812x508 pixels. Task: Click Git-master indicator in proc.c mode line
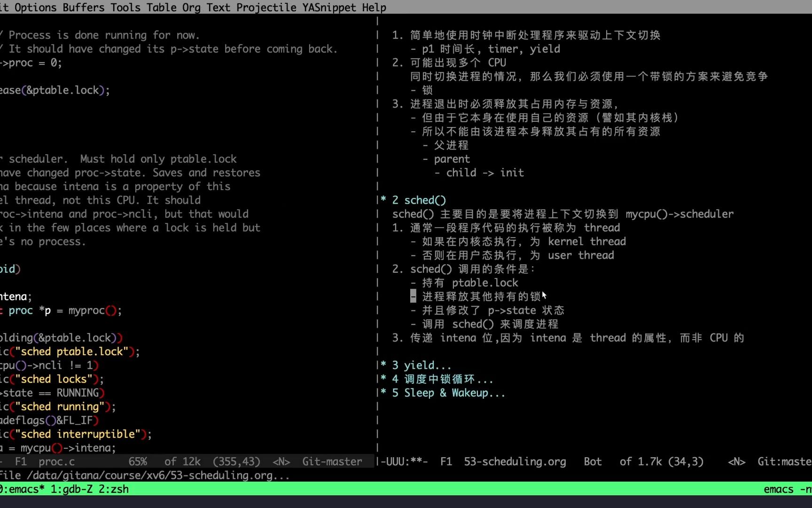tap(332, 462)
